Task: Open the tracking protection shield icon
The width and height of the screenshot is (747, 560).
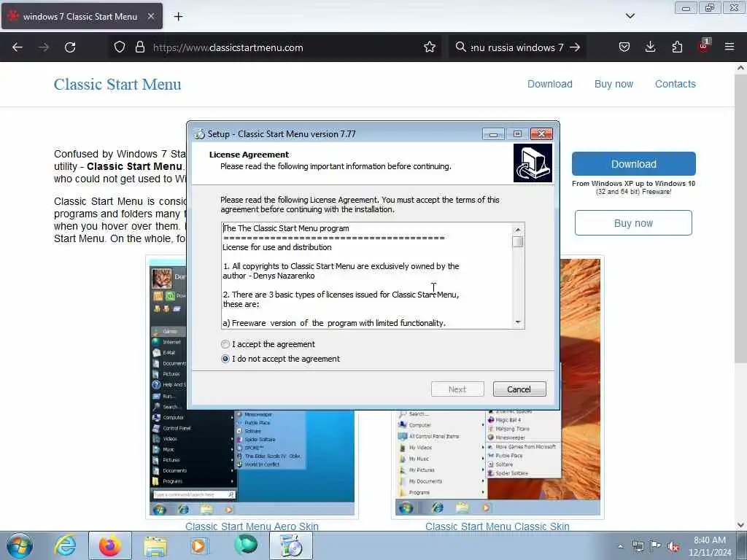Action: tap(120, 47)
